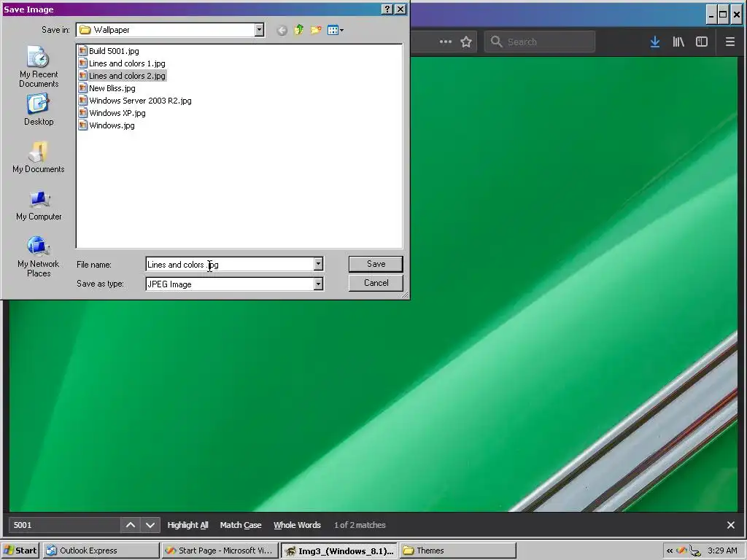The image size is (747, 560).
Task: Cancel the Save Image dialog
Action: 376,283
